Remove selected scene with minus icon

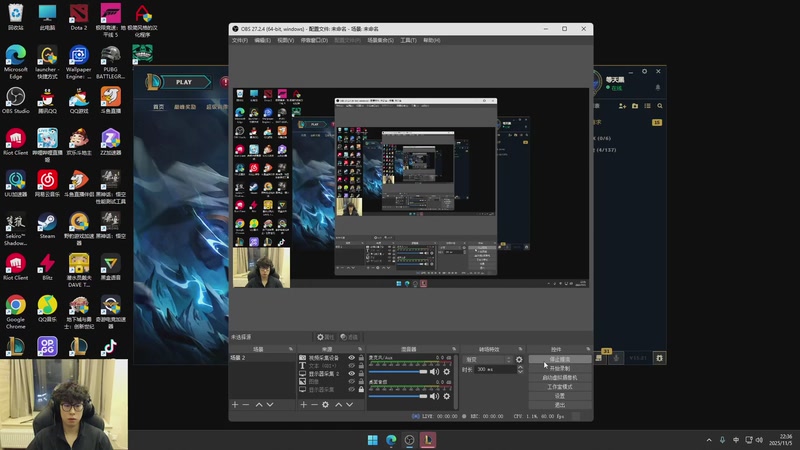246,405
